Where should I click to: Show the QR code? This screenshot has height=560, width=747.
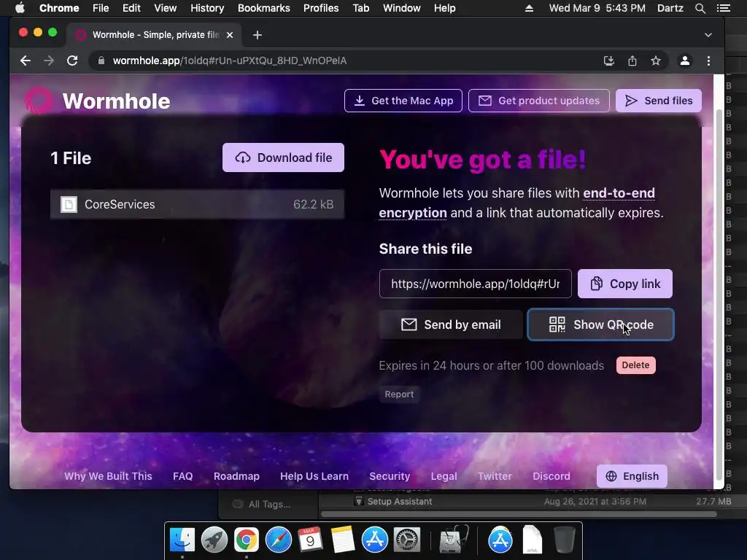click(x=600, y=324)
